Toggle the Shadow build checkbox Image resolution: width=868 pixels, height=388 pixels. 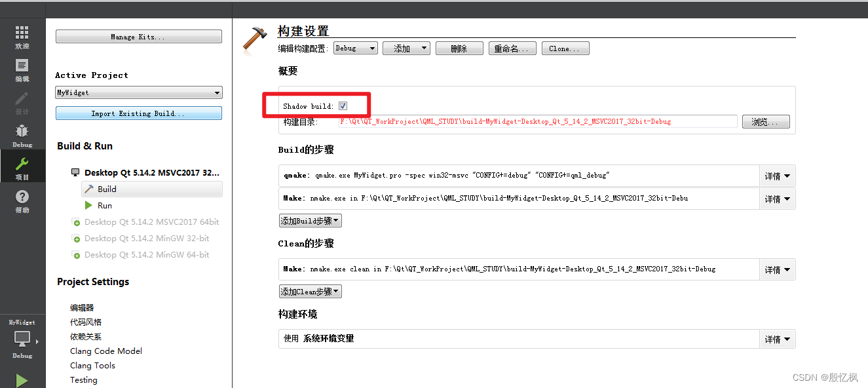[343, 105]
